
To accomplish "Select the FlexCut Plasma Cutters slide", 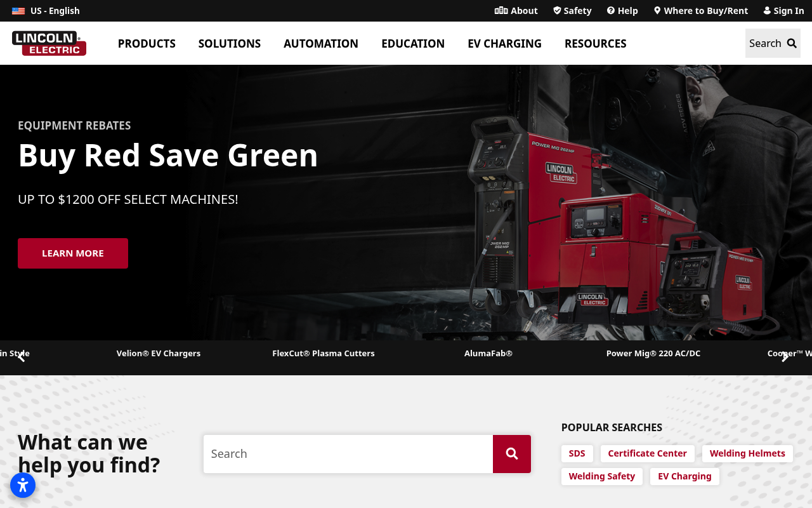I will coord(324,354).
